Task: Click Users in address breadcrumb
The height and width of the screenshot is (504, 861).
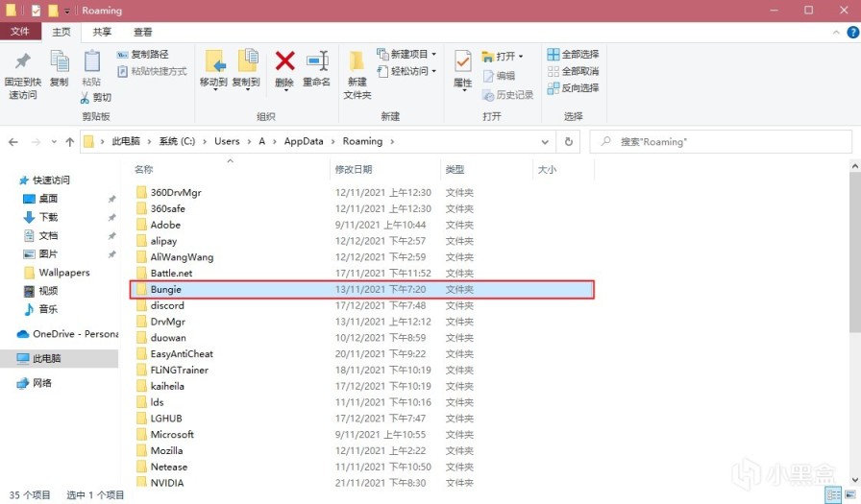Action: tap(227, 141)
